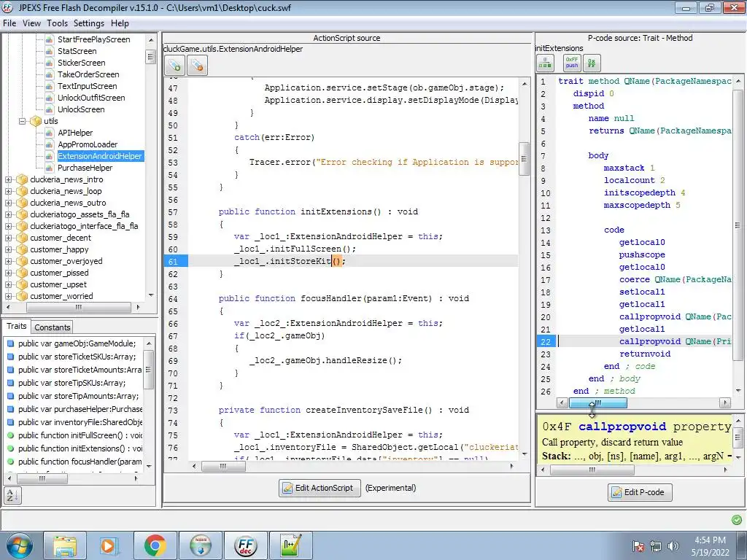The width and height of the screenshot is (747, 560).
Task: Launch Google Chrome from the taskbar
Action: click(x=154, y=545)
